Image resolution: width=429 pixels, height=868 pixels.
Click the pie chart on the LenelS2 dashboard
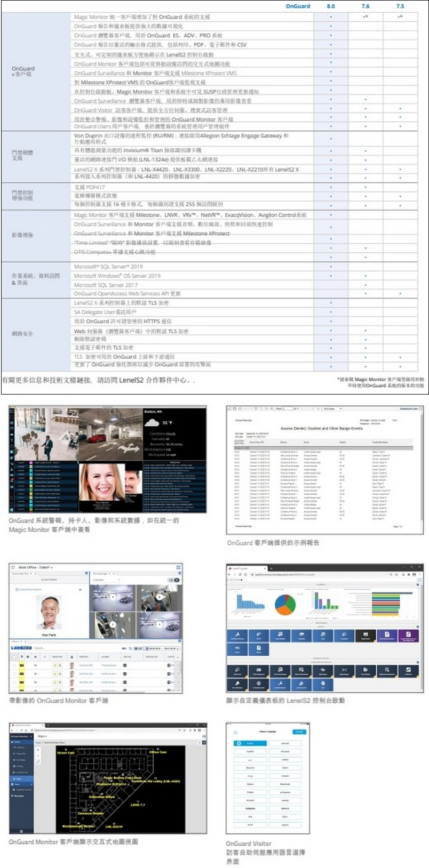pos(285,605)
